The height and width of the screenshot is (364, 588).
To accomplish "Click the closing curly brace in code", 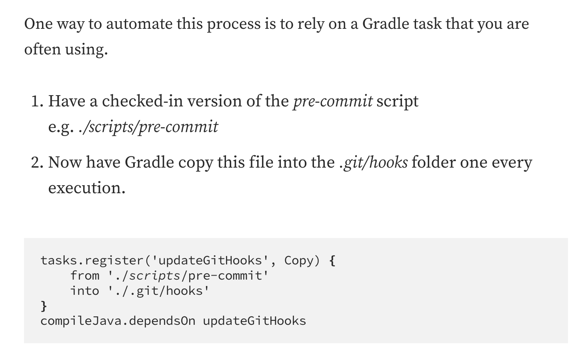I will [44, 306].
